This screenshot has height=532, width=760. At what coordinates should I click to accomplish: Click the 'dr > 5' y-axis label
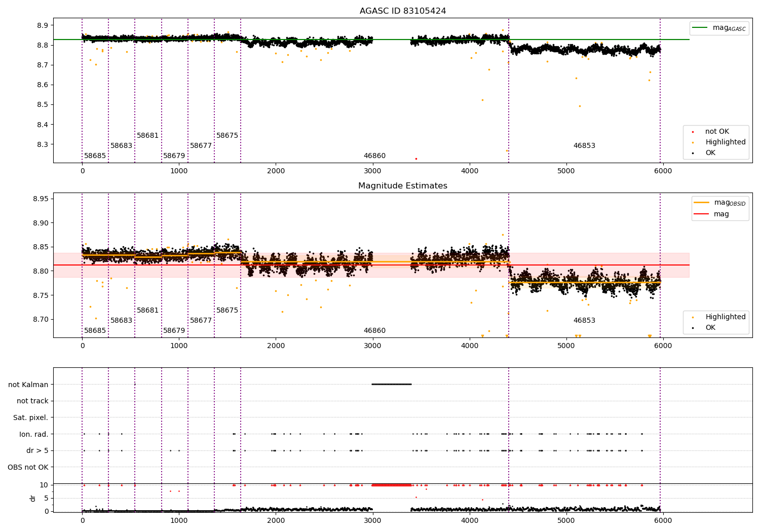pyautogui.click(x=37, y=451)
